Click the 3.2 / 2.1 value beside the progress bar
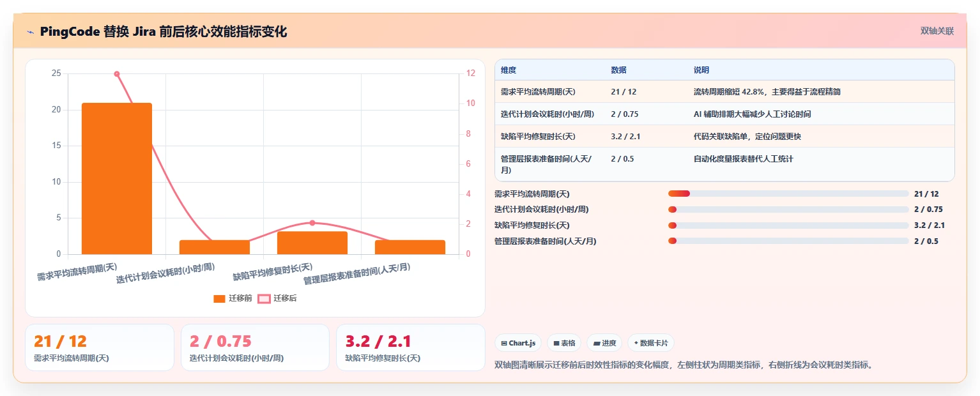980x396 pixels. click(930, 225)
